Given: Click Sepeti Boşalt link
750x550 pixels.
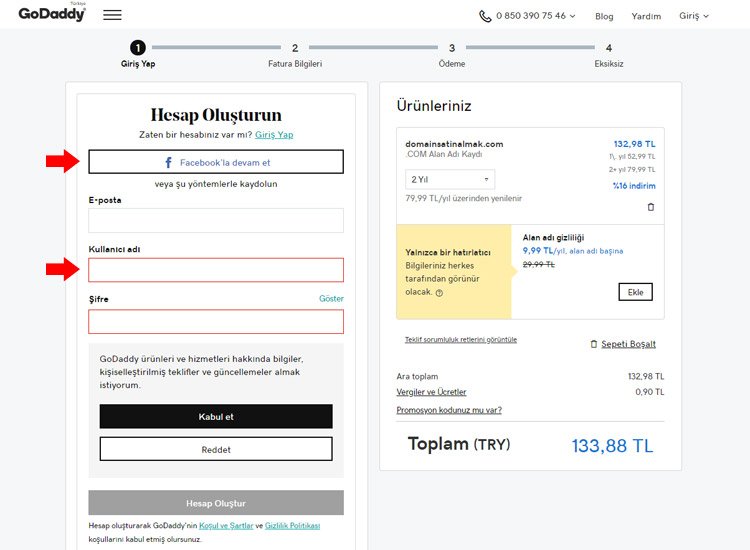Looking at the screenshot, I should [629, 344].
